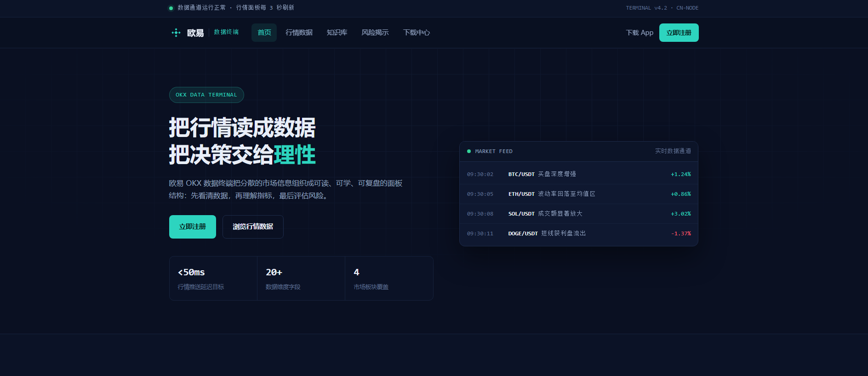The height and width of the screenshot is (376, 868).
Task: Open the 首页 nav tab
Action: pos(264,33)
